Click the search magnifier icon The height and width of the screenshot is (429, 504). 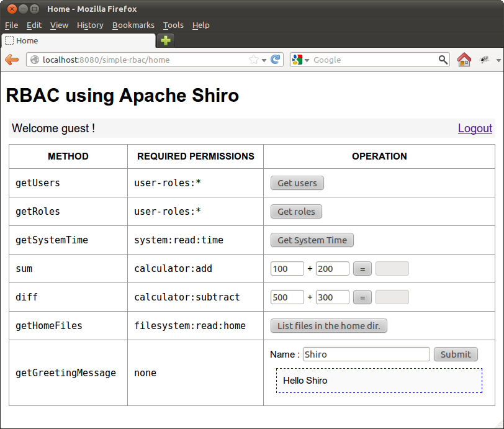click(443, 60)
